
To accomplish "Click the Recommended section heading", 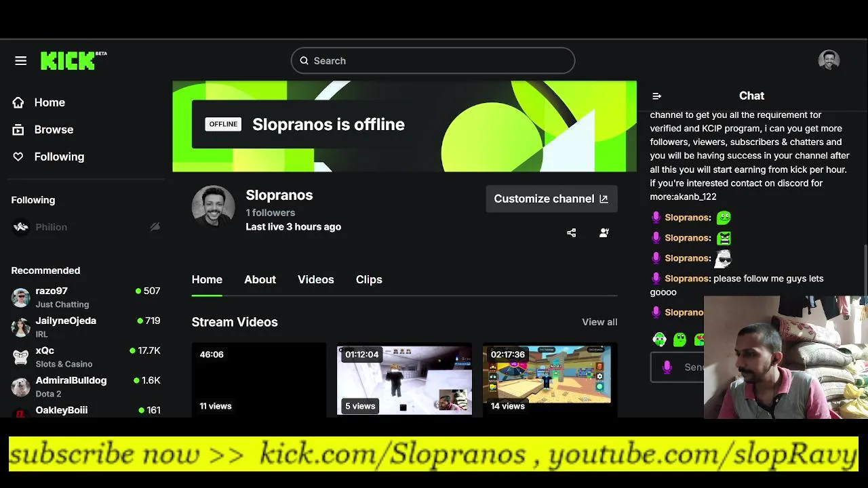I will click(45, 270).
